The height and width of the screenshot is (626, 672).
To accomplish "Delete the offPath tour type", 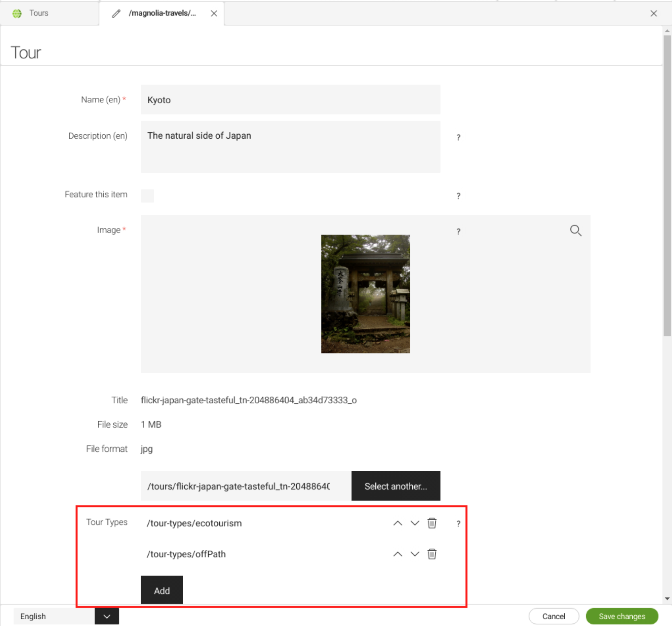I will pyautogui.click(x=432, y=554).
